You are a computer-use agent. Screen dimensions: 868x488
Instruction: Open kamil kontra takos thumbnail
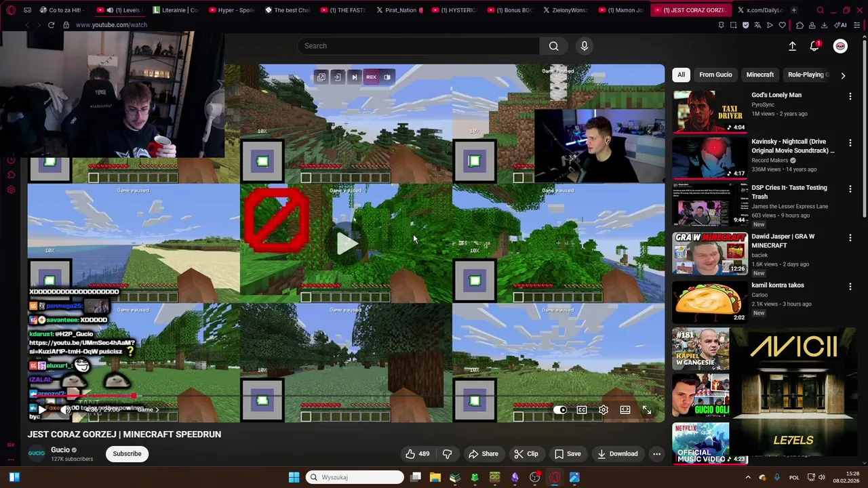[x=709, y=302]
